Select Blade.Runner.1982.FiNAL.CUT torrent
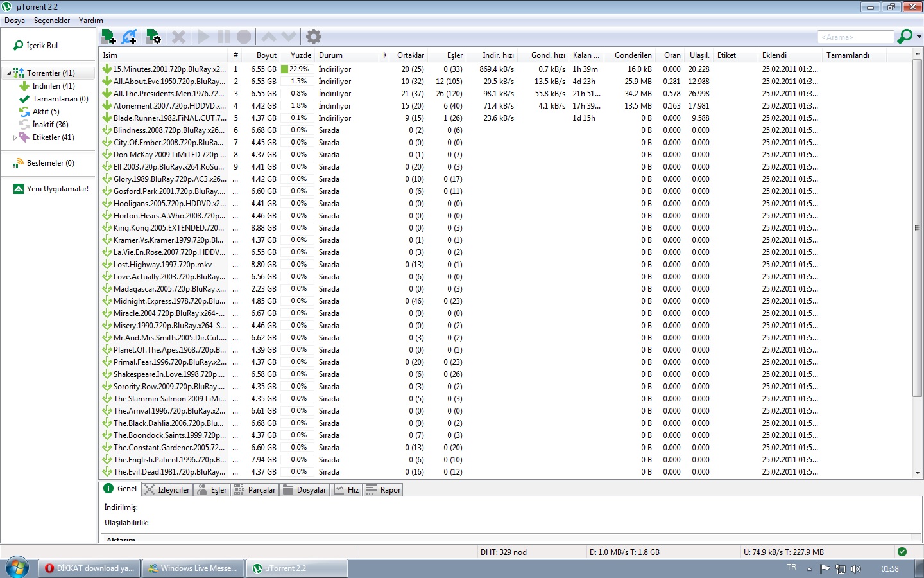 point(506,118)
